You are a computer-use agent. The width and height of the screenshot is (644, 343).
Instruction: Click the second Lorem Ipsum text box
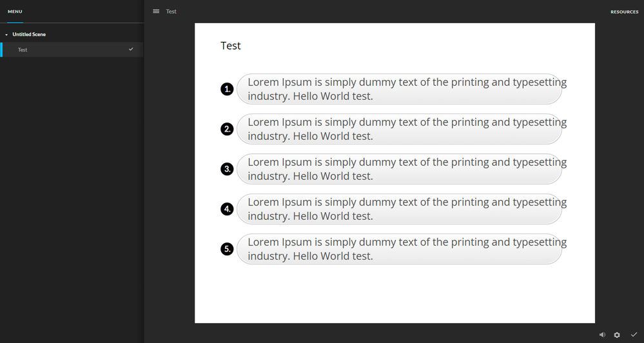[399, 129]
